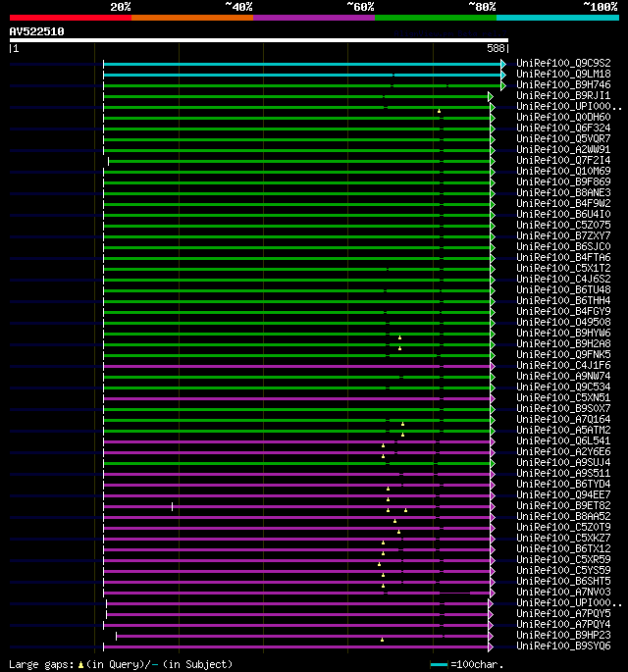This screenshot has height=672, width=628.
Task: Select the UniRef100_Q9C534 label
Action: click(563, 387)
